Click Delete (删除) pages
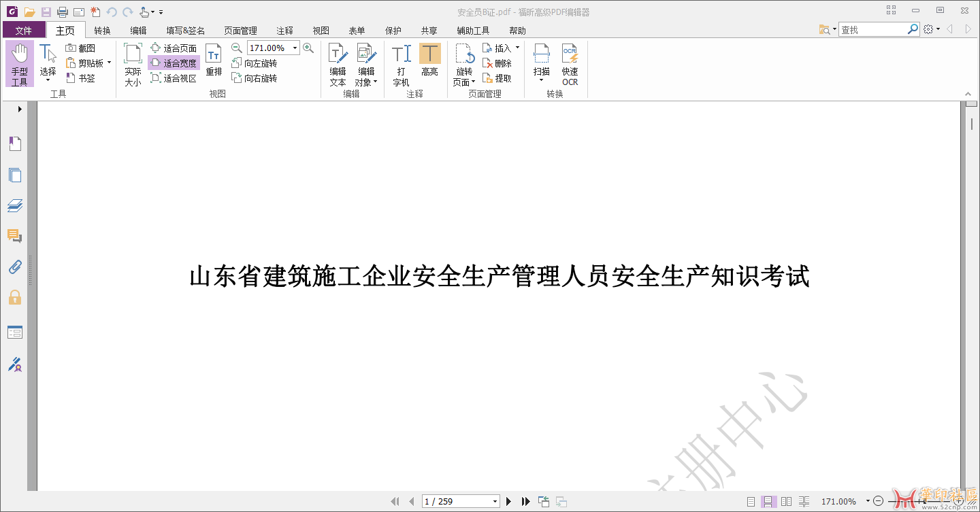Image resolution: width=980 pixels, height=512 pixels. coord(497,63)
